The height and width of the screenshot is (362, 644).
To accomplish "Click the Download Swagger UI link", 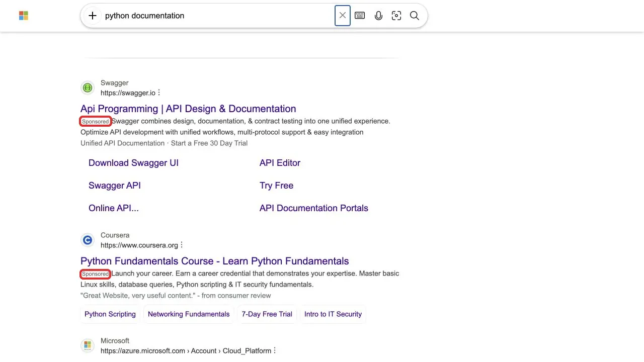I will 133,163.
